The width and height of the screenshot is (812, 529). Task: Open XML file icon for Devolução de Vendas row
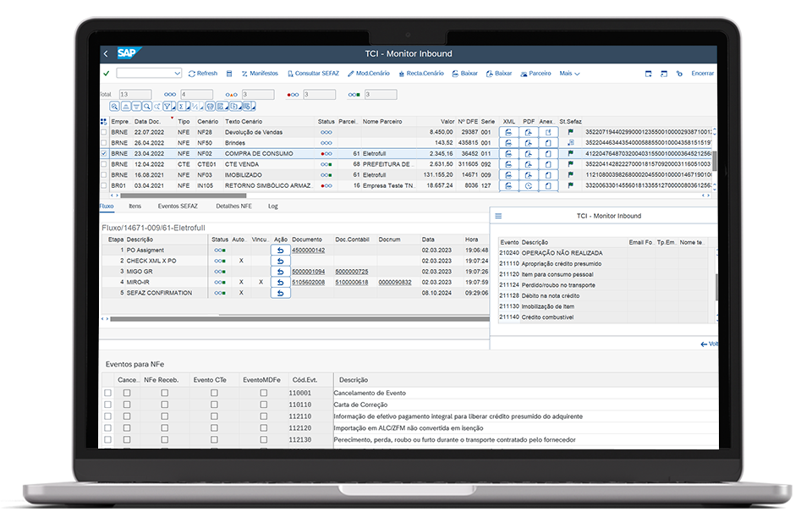[x=509, y=133]
